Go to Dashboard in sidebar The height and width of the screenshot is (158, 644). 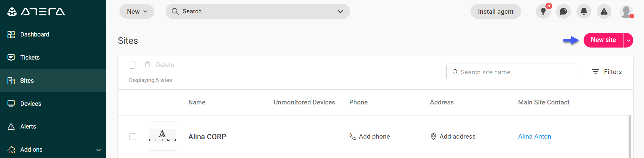click(35, 34)
